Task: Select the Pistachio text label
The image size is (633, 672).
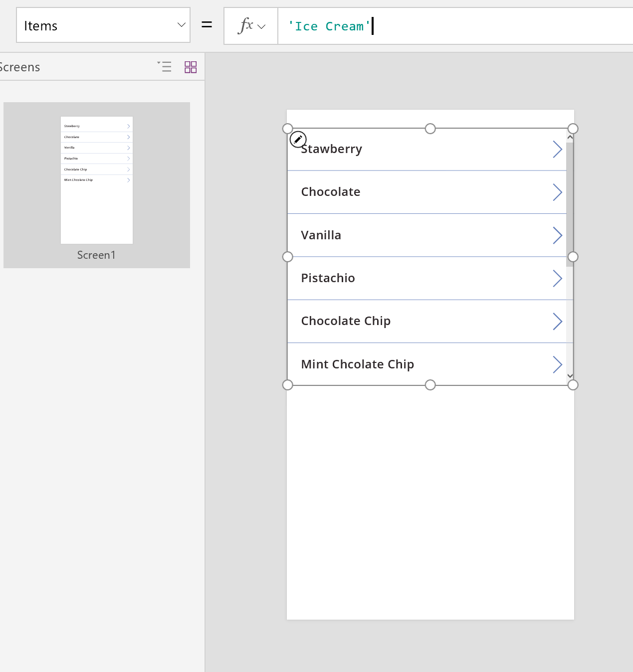Action: [x=328, y=278]
